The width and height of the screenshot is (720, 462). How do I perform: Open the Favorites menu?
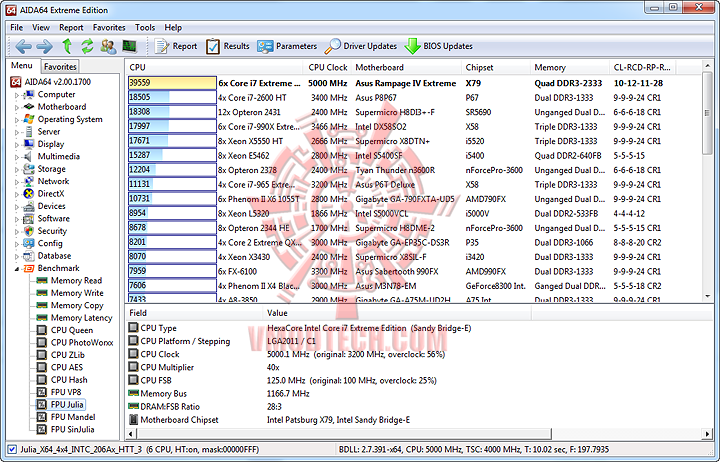(x=109, y=28)
